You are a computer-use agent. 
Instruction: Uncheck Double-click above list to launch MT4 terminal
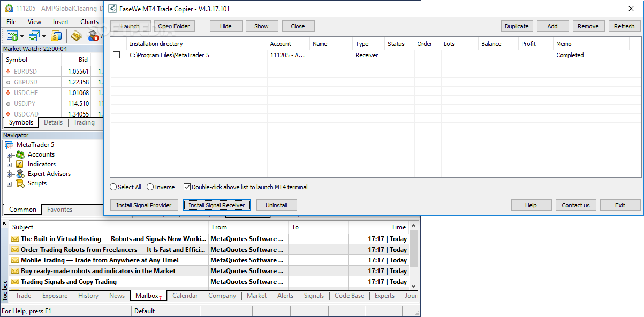pyautogui.click(x=187, y=187)
